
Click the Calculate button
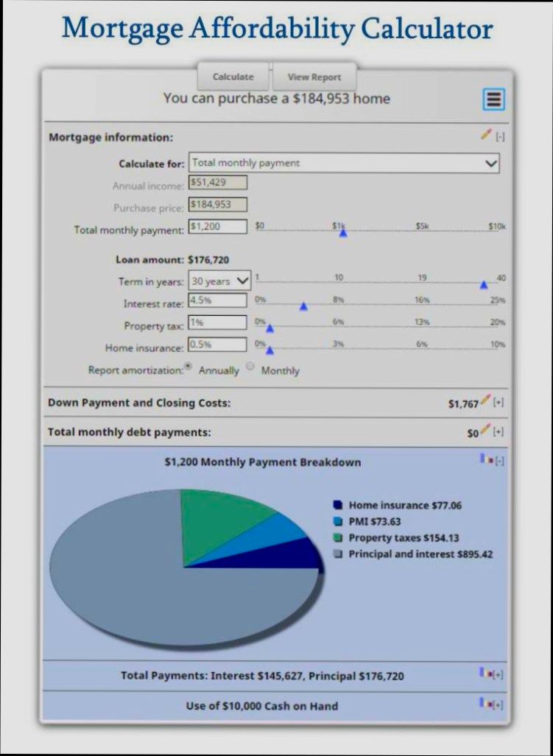pyautogui.click(x=233, y=77)
